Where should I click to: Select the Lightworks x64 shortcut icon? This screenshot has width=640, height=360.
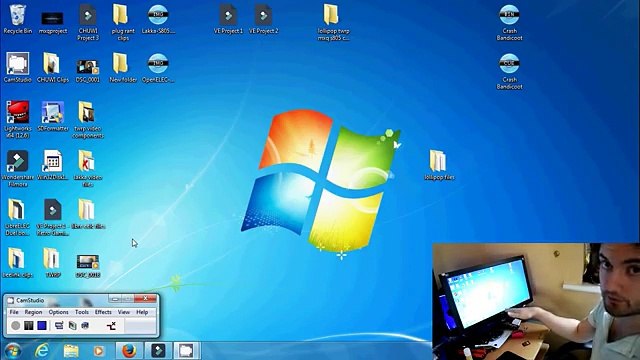(x=18, y=119)
